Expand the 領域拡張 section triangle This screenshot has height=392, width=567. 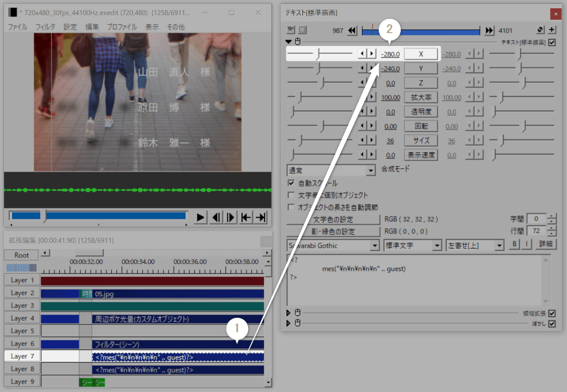288,313
